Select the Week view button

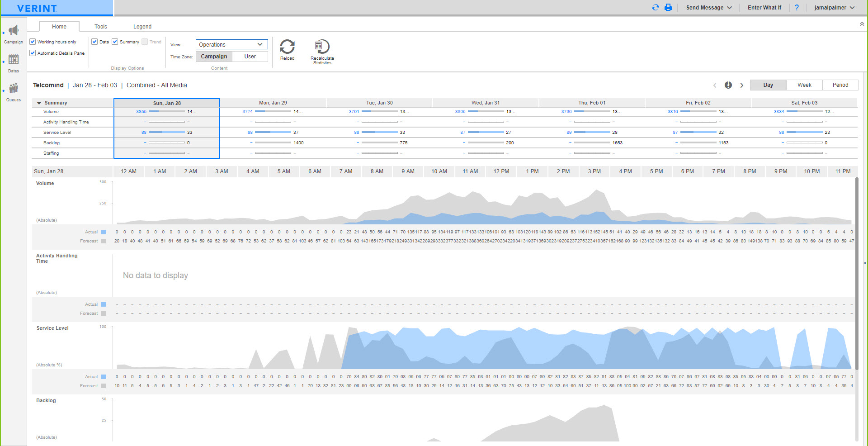(804, 85)
